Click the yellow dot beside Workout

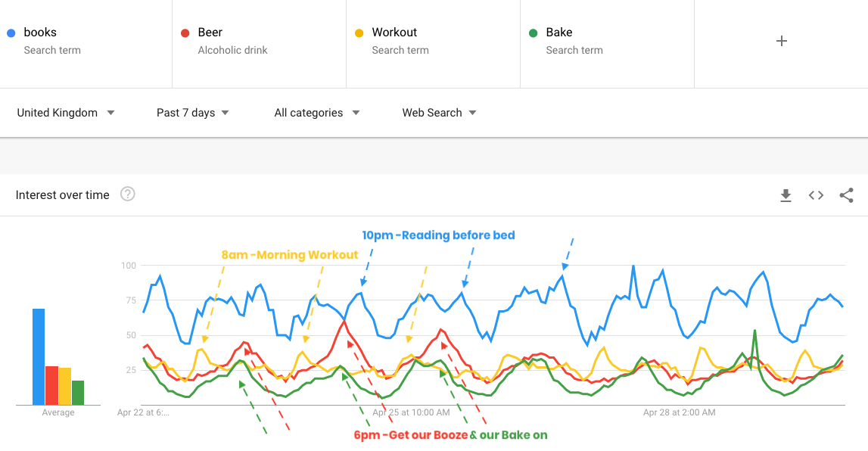(359, 33)
